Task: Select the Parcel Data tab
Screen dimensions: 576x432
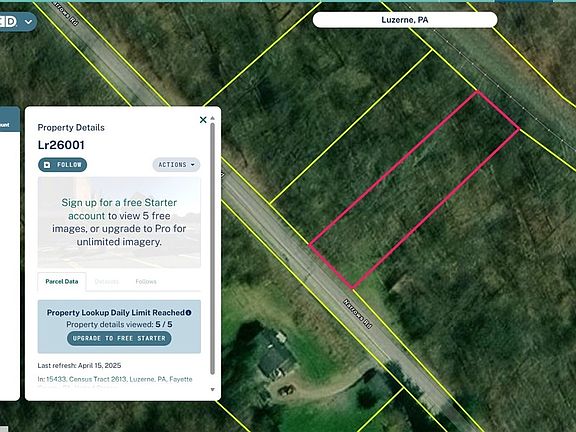Action: point(62,282)
